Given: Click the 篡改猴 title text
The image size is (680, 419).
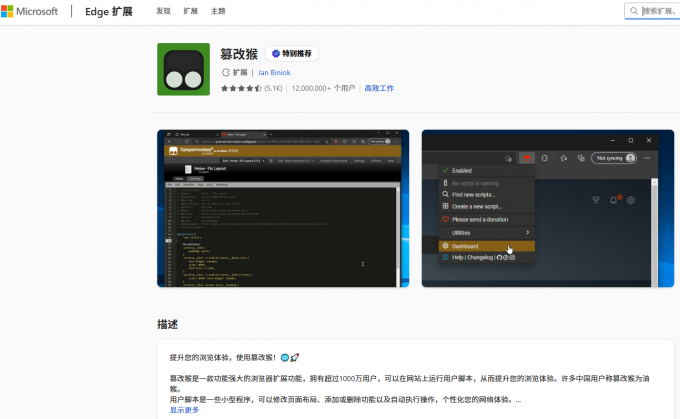Looking at the screenshot, I should click(239, 54).
